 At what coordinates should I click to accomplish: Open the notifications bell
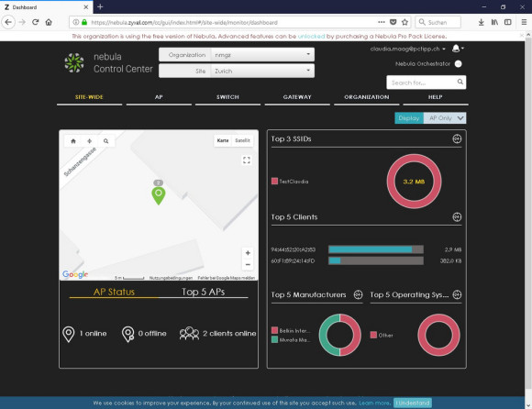tap(456, 49)
